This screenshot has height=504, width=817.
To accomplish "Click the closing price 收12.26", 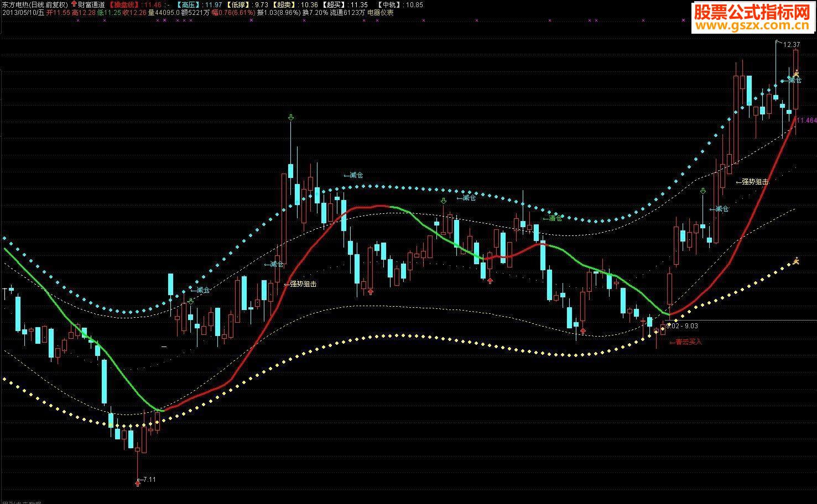I will click(x=135, y=12).
